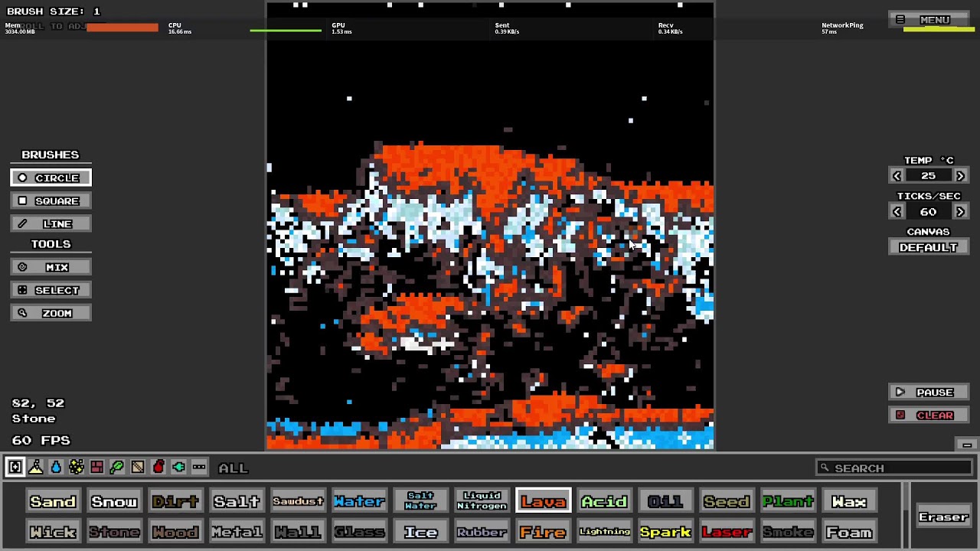Select the Acid element

tap(604, 501)
